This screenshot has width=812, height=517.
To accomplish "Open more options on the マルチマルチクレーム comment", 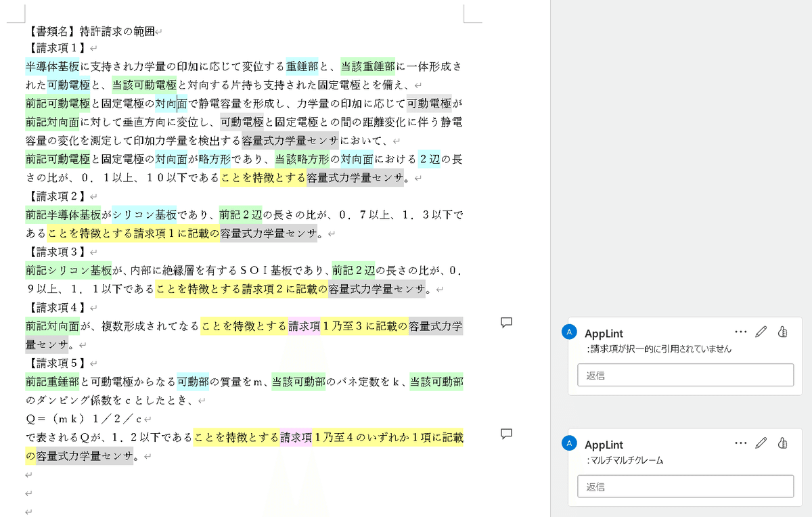I will point(741,443).
